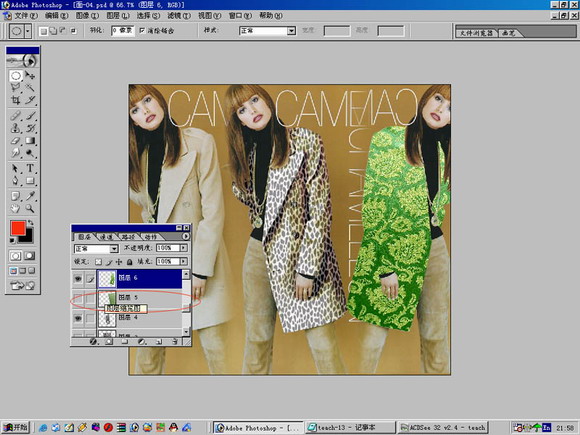Select the History Brush tool
Viewport: 580px width, 435px height.
pyautogui.click(x=30, y=128)
